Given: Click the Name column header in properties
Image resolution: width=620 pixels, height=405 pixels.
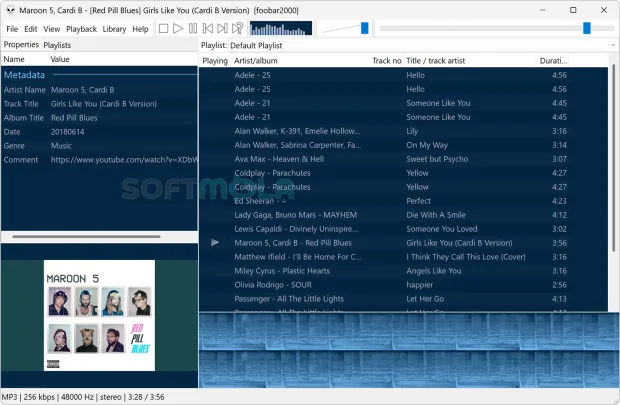Looking at the screenshot, I should 25,59.
